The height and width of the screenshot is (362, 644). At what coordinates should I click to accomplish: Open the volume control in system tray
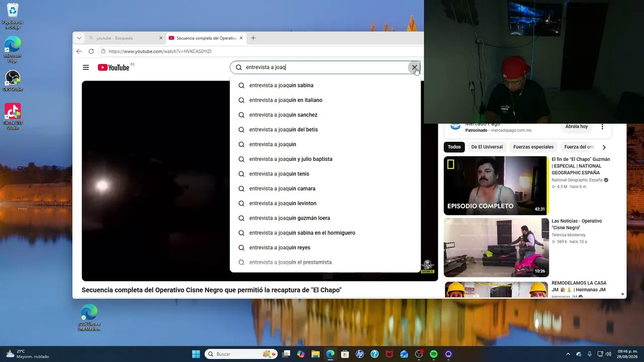pos(608,354)
